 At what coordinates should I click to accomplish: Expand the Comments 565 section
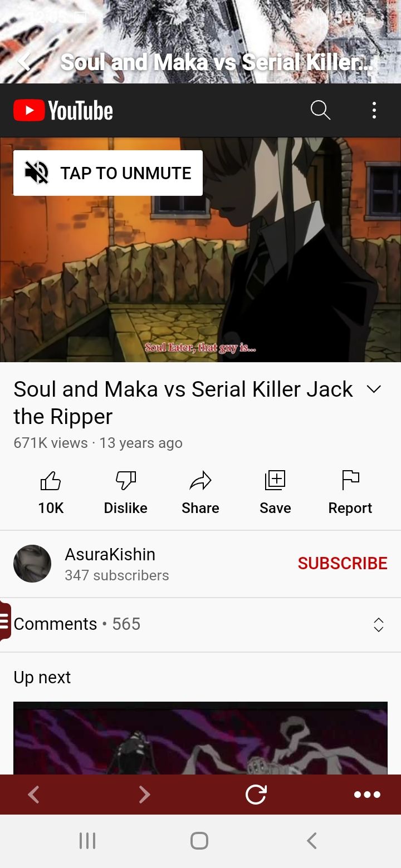pyautogui.click(x=200, y=624)
